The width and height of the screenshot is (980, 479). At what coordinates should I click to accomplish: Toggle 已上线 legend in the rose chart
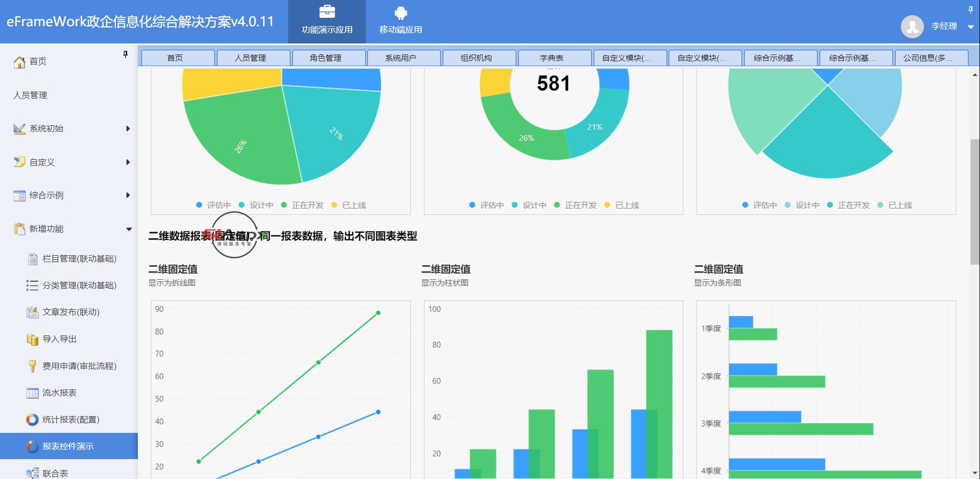coord(895,205)
